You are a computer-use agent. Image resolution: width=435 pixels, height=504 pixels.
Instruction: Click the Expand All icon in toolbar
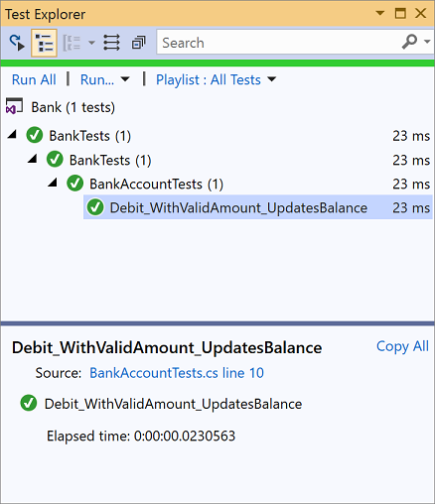111,43
